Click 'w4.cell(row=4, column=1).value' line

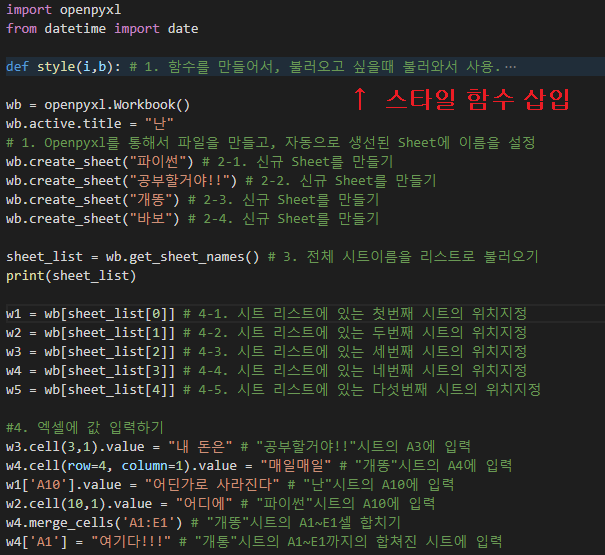[x=259, y=465]
